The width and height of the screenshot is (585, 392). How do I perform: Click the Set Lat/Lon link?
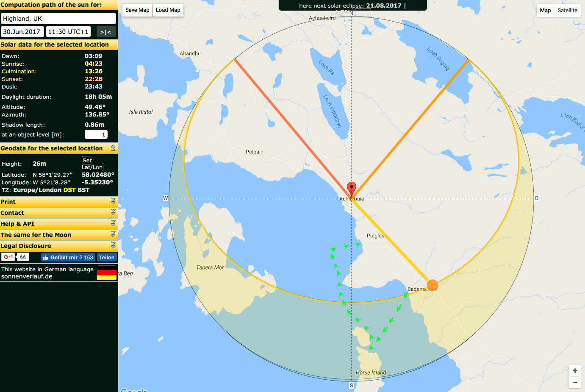(92, 164)
